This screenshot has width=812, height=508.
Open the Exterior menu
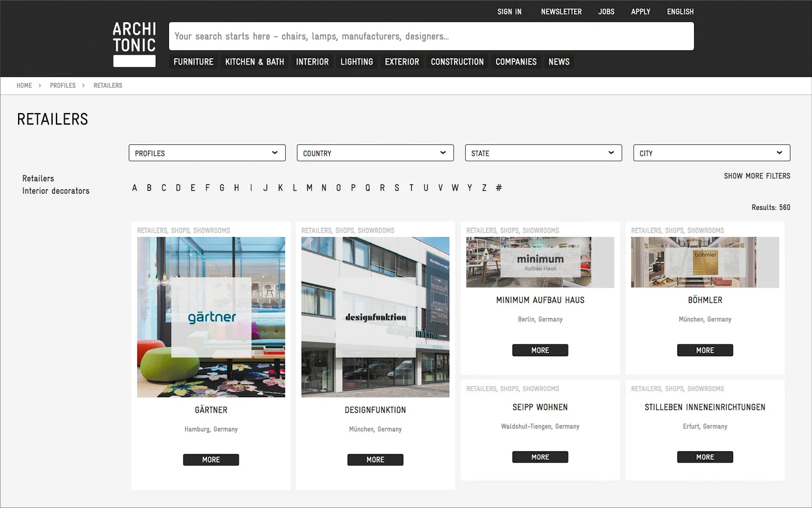pyautogui.click(x=402, y=61)
